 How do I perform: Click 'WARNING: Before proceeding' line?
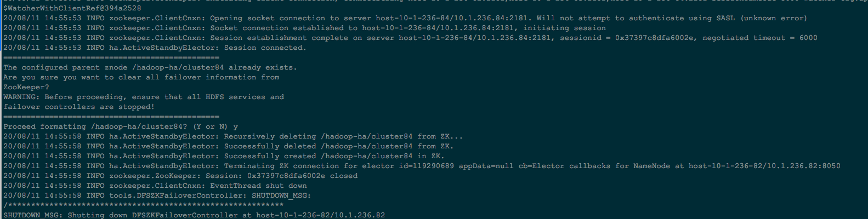point(144,97)
